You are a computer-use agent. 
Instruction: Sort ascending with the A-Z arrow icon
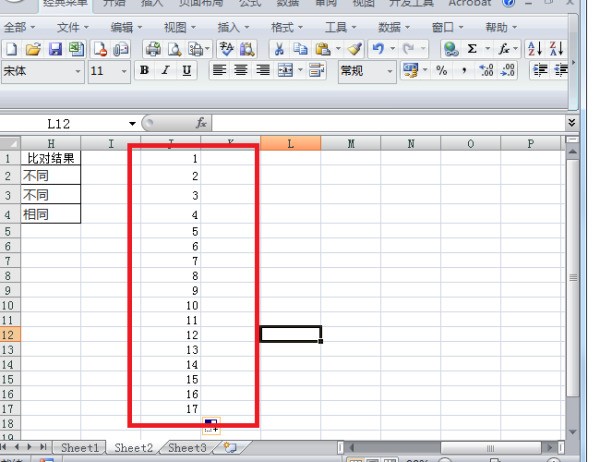pyautogui.click(x=535, y=49)
